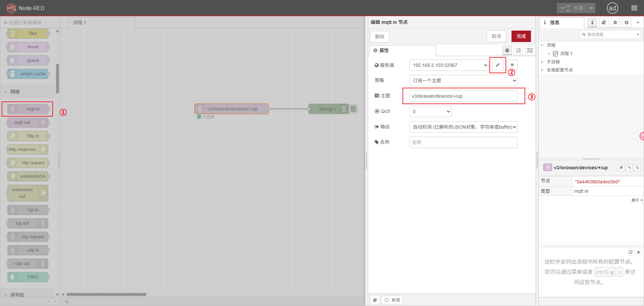The height and width of the screenshot is (306, 644).
Task: Click the palette filter search field
Action: (30, 23)
